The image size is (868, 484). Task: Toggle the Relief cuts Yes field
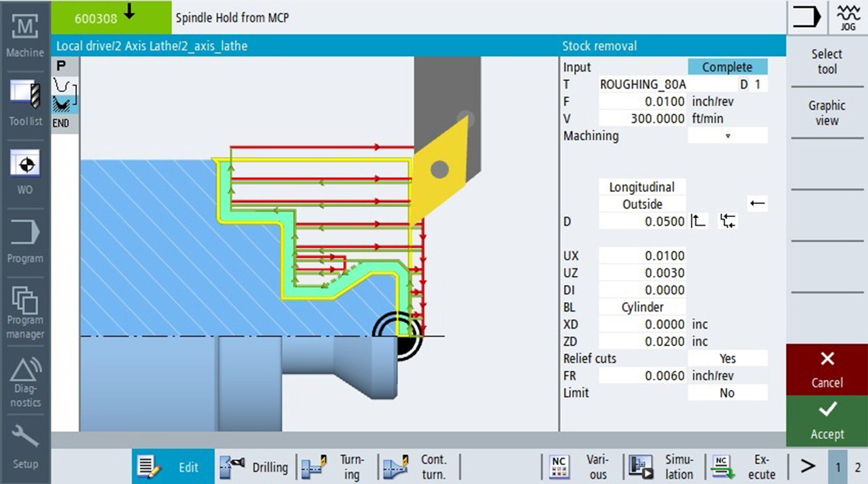(727, 358)
